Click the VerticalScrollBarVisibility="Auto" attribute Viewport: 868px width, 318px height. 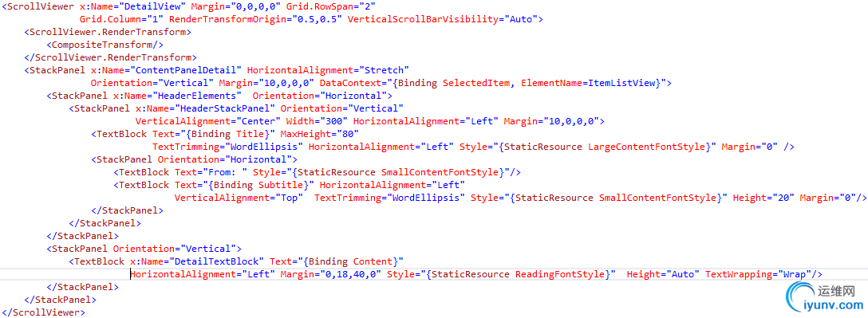(x=443, y=19)
